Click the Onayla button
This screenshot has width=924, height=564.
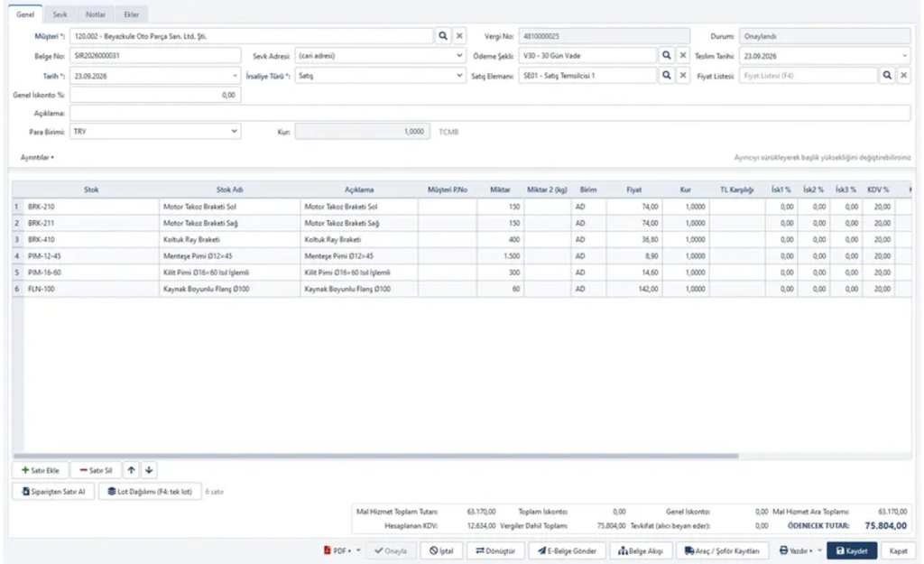coord(391,551)
